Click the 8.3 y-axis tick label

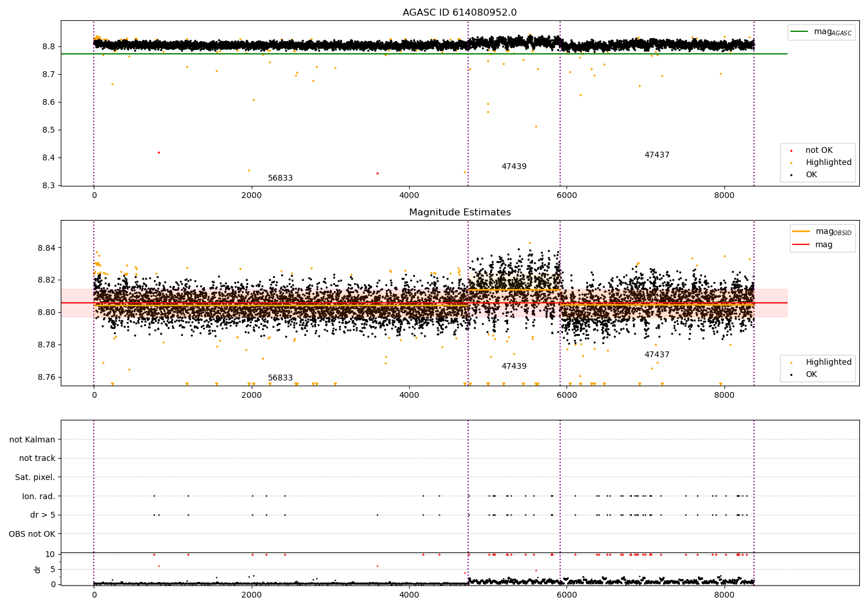coord(49,186)
